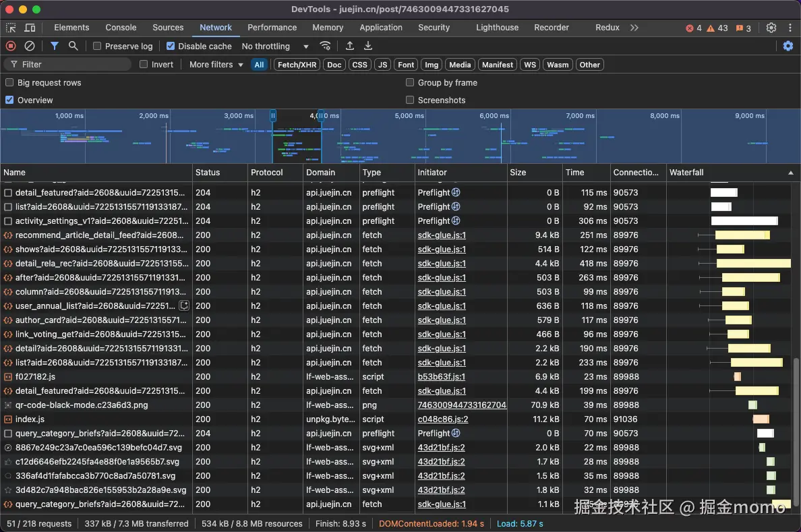801x532 pixels.
Task: Open network conditions wifi icon
Action: click(x=325, y=46)
